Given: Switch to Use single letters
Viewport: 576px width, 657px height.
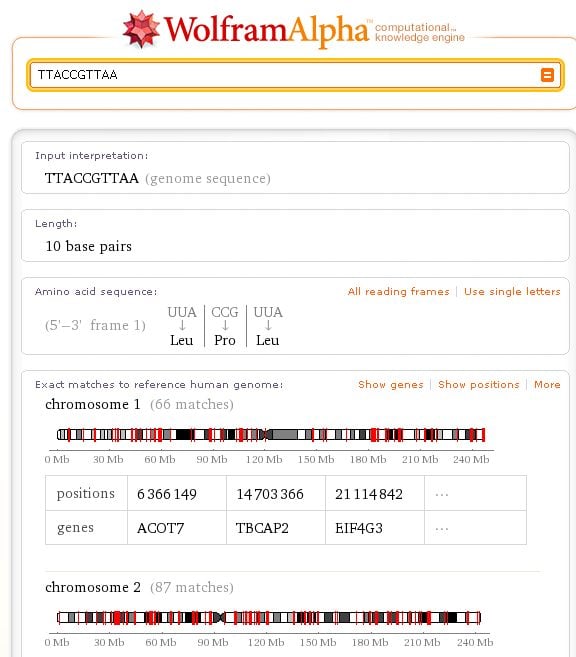Looking at the screenshot, I should [x=512, y=291].
